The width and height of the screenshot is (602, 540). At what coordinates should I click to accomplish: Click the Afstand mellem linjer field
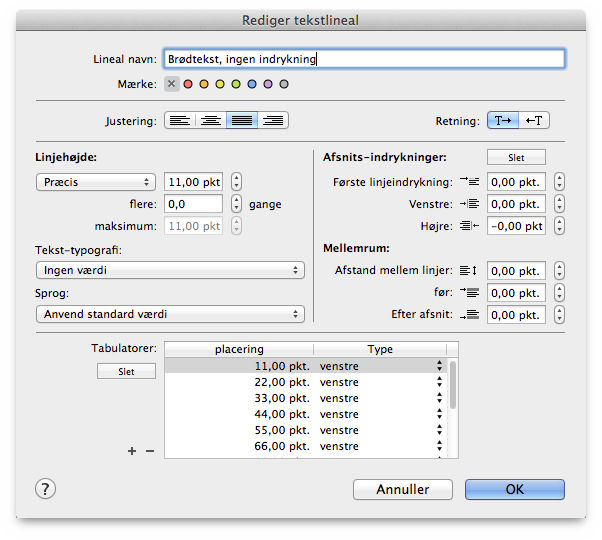pyautogui.click(x=516, y=271)
